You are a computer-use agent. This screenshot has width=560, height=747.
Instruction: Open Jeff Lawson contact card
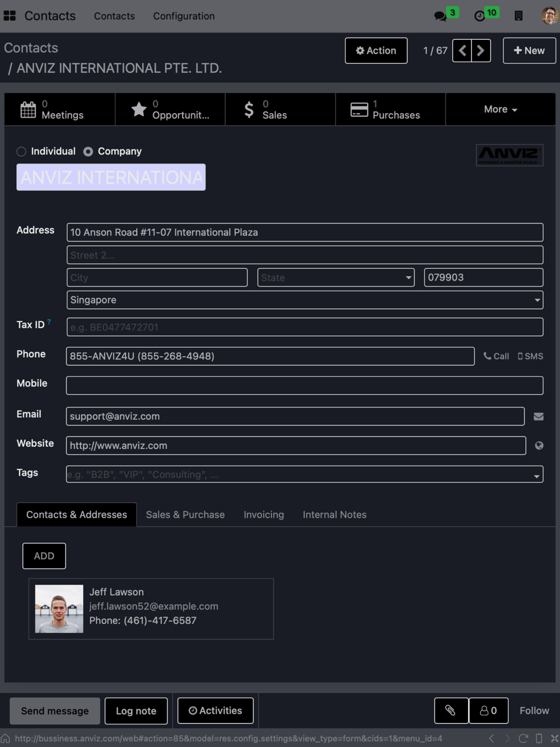coord(151,609)
